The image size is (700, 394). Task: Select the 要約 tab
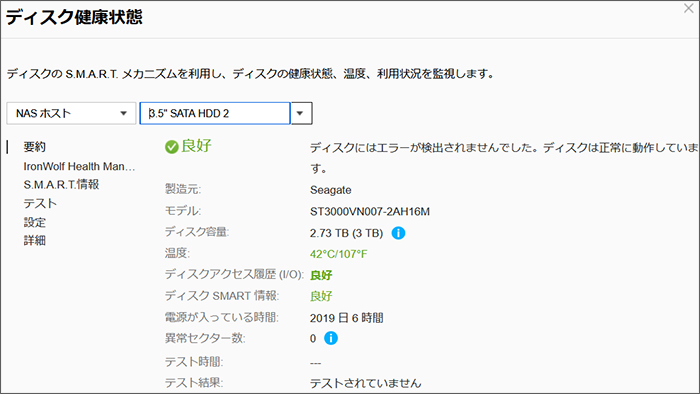click(34, 147)
